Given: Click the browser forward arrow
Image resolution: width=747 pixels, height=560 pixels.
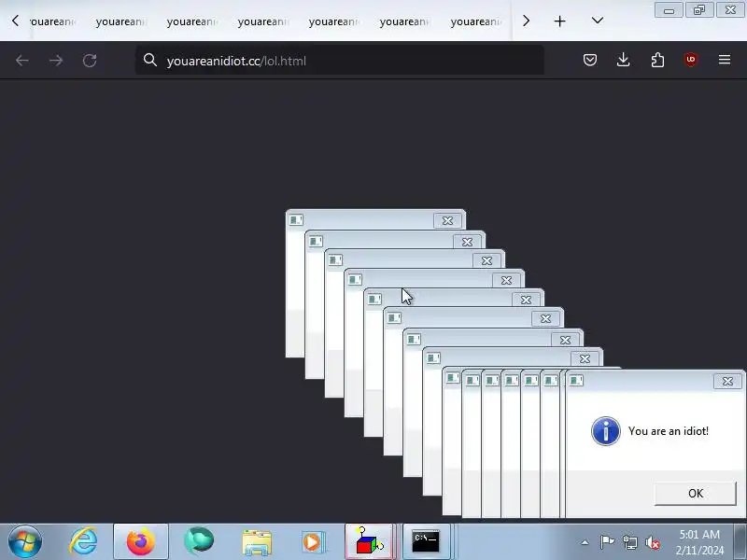Looking at the screenshot, I should point(56,61).
